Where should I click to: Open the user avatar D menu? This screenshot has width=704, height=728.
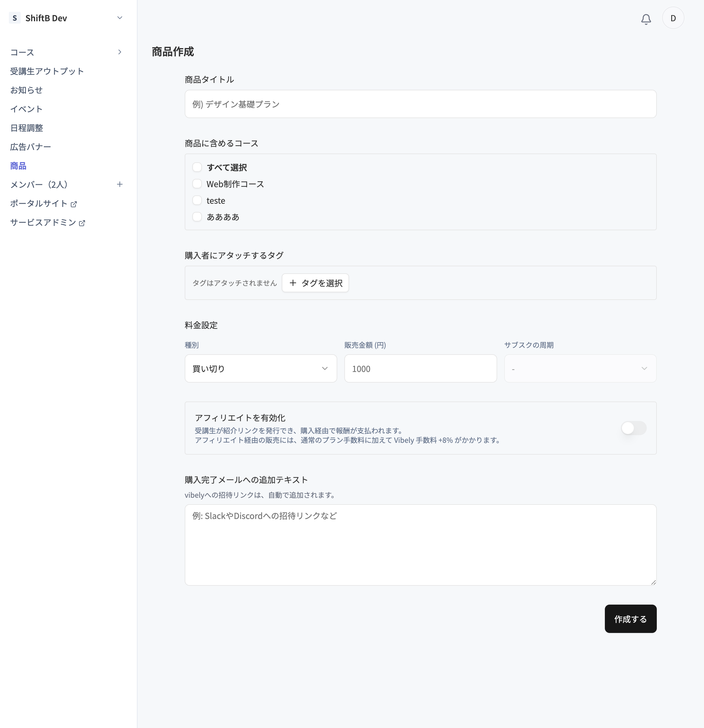click(673, 18)
